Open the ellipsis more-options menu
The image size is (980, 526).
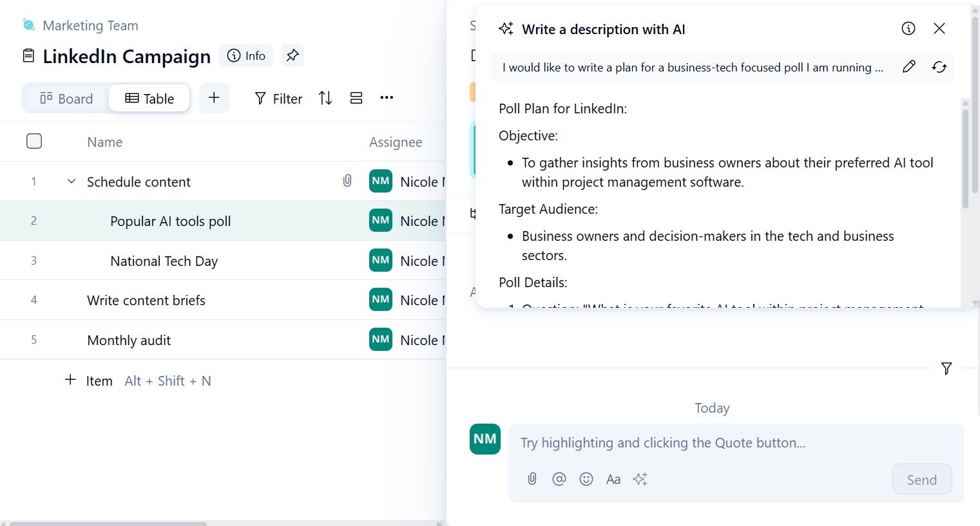pyautogui.click(x=386, y=98)
